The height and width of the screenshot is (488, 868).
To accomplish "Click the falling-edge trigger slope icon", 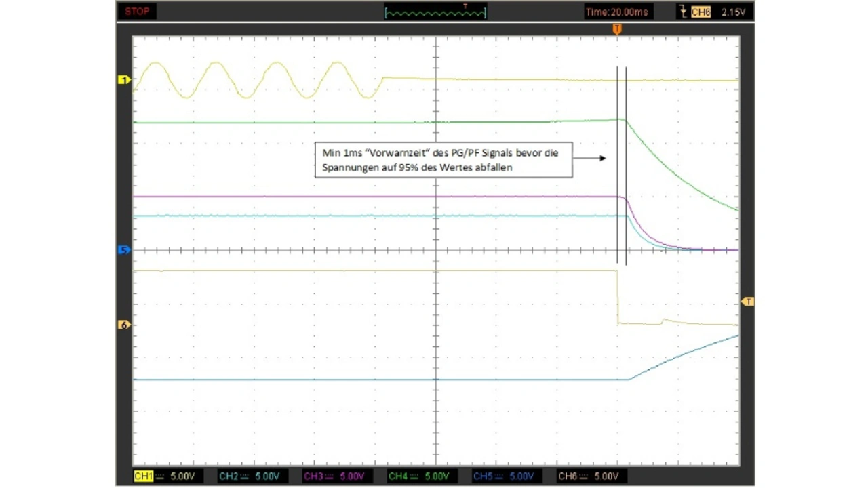I will point(682,12).
